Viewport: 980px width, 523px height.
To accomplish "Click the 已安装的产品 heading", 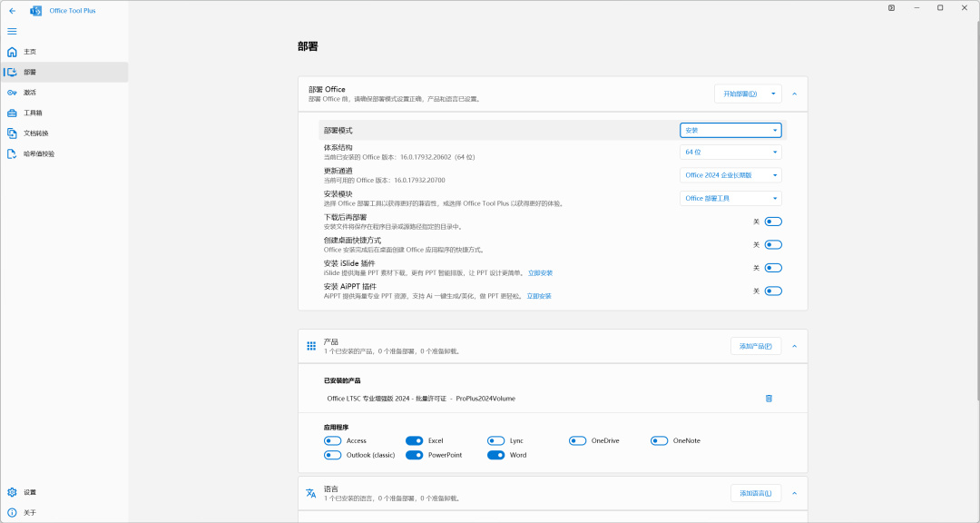I will [342, 380].
